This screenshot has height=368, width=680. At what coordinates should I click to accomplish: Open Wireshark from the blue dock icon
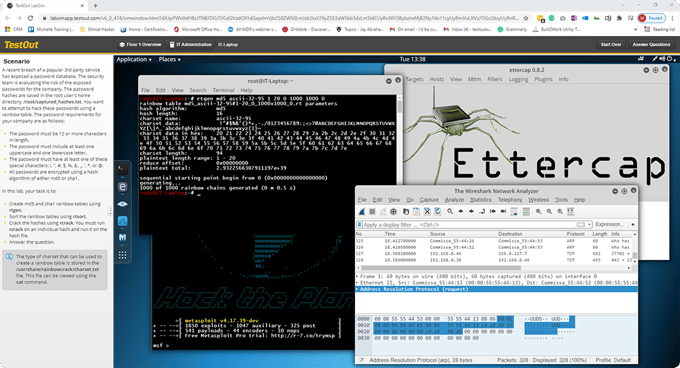click(122, 221)
